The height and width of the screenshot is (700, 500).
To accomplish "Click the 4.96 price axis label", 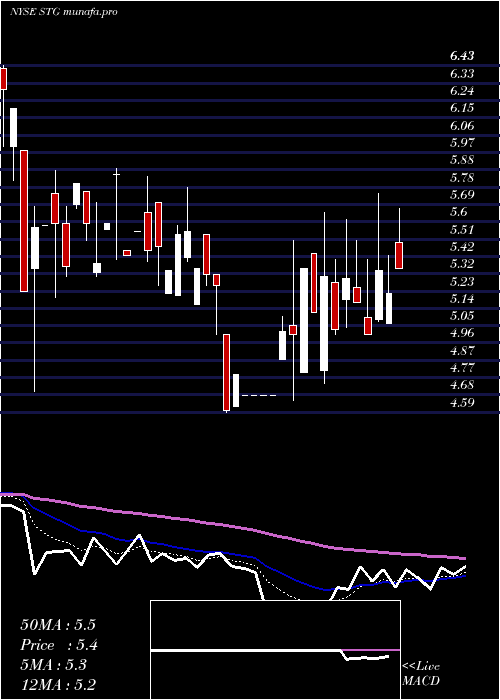I will [462, 333].
